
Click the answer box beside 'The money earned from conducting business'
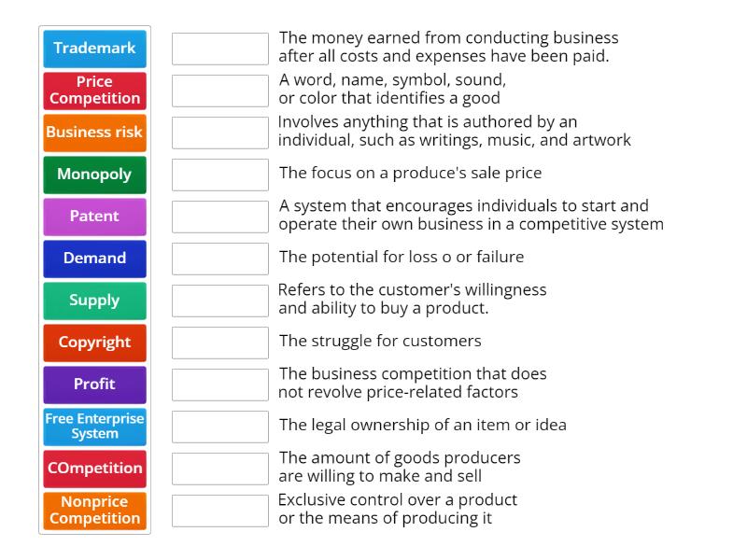pos(219,49)
